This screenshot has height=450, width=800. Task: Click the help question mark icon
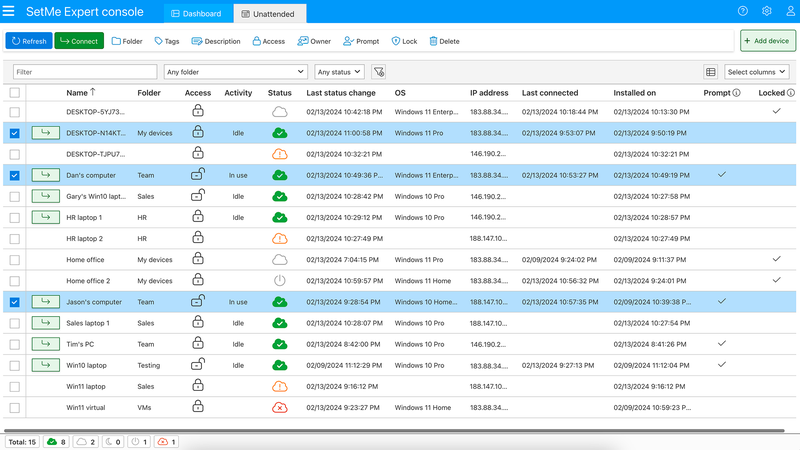(742, 12)
